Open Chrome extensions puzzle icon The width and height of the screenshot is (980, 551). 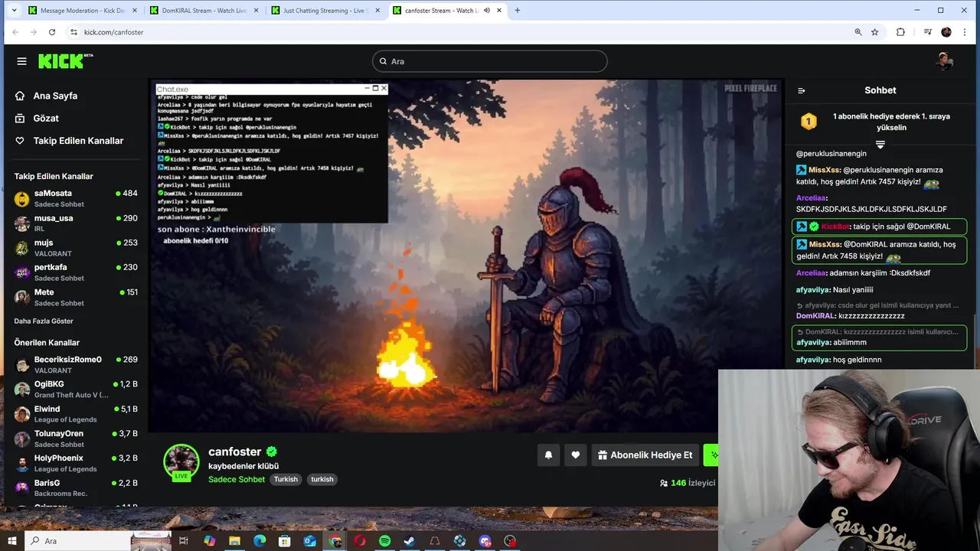pos(900,32)
